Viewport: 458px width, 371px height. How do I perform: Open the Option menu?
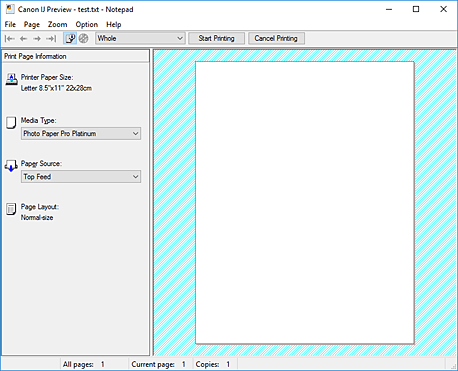[87, 24]
